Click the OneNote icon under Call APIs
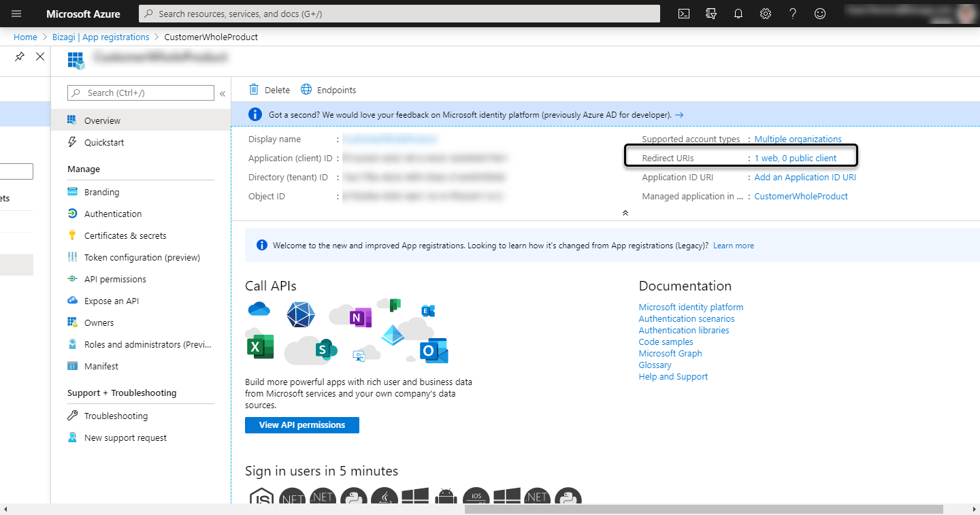 (360, 317)
